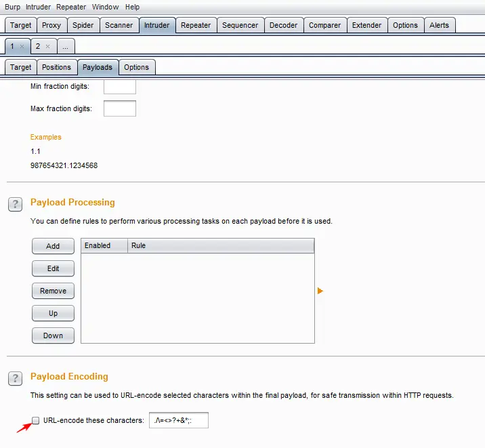
Task: Click the Enabled column header
Action: 104,245
